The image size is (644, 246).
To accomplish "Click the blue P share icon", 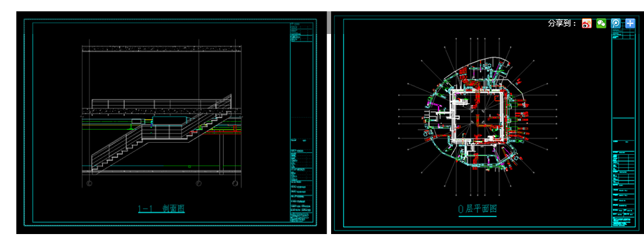I will coord(616,23).
